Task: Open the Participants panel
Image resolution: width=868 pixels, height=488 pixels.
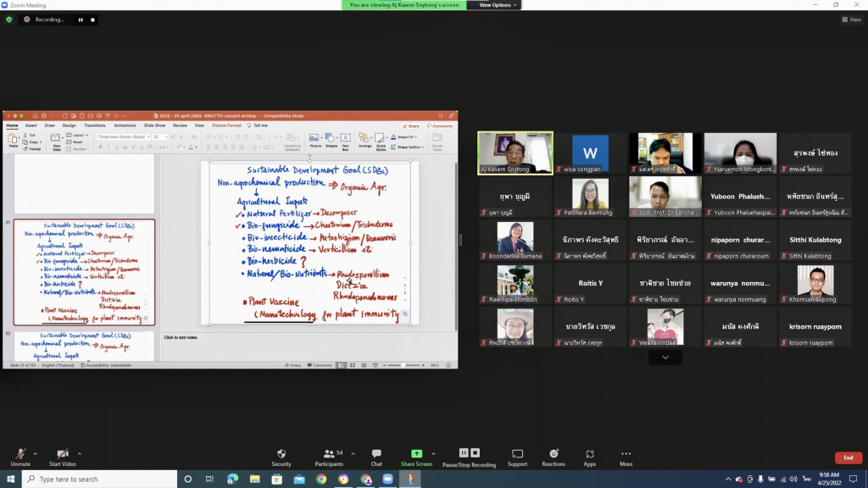Action: [x=329, y=455]
